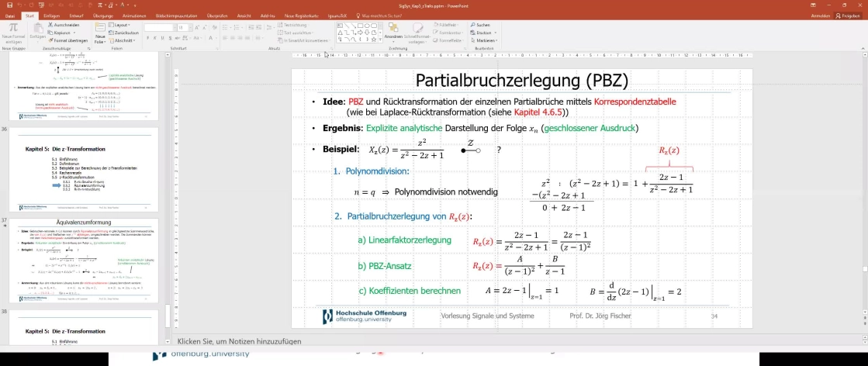This screenshot has width=868, height=366.
Task: Toggle left text alignment
Action: (x=224, y=40)
